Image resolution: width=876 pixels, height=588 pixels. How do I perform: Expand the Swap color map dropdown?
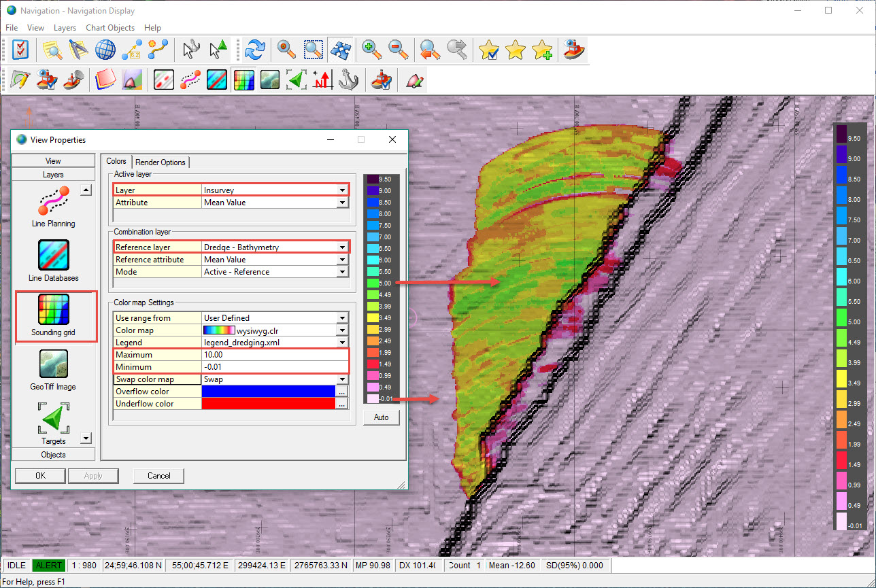343,379
